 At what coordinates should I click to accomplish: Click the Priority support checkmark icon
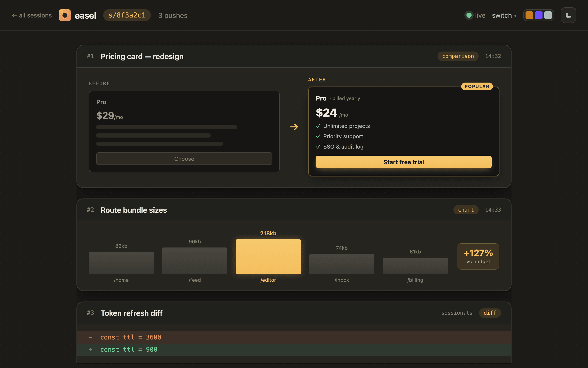(318, 137)
